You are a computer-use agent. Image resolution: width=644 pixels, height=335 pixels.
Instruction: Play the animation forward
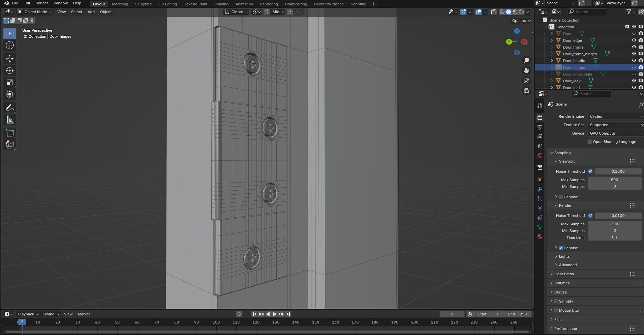click(274, 314)
